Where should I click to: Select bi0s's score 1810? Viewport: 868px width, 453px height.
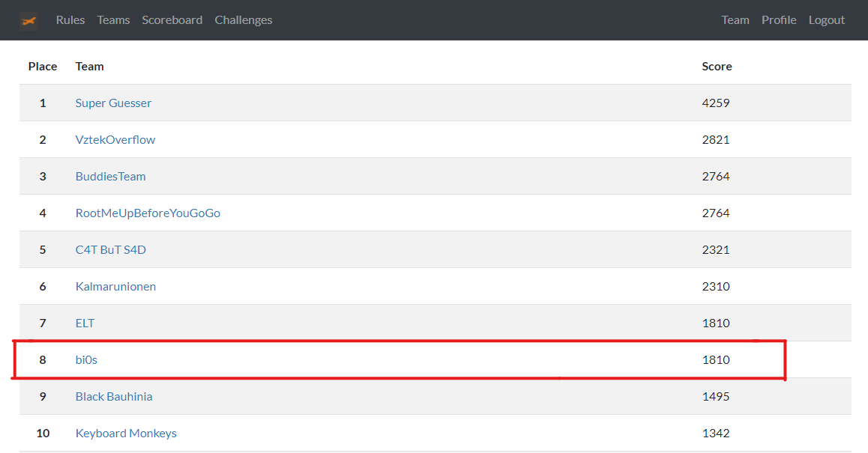coord(716,359)
